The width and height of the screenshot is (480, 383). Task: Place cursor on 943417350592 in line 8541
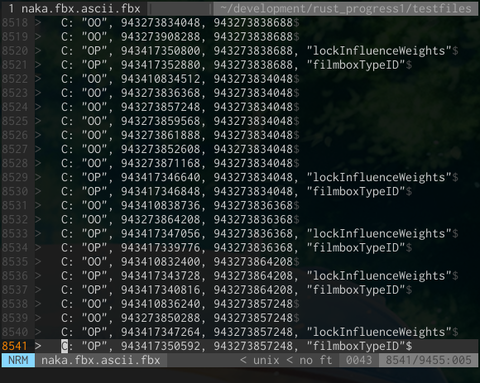tap(160, 346)
